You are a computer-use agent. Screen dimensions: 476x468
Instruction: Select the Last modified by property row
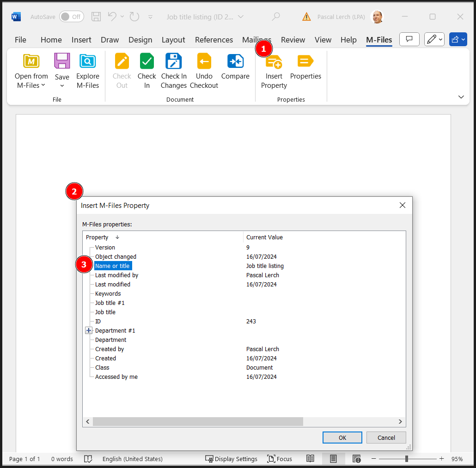116,275
